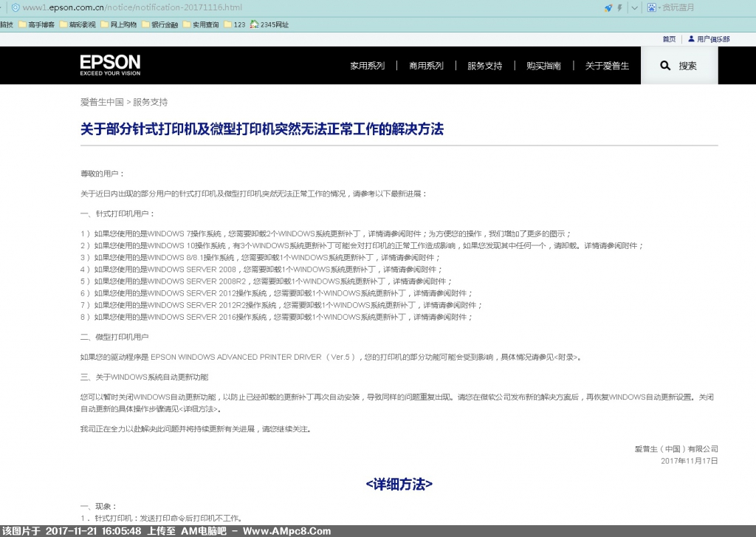Click the WINDOWS SERVER 2008R2 instruction line

pos(266,281)
